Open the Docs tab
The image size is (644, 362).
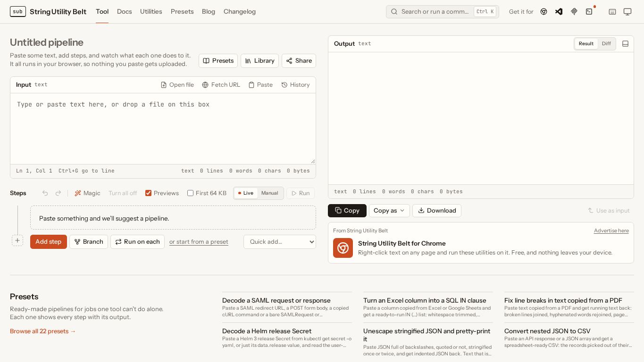[x=125, y=12]
